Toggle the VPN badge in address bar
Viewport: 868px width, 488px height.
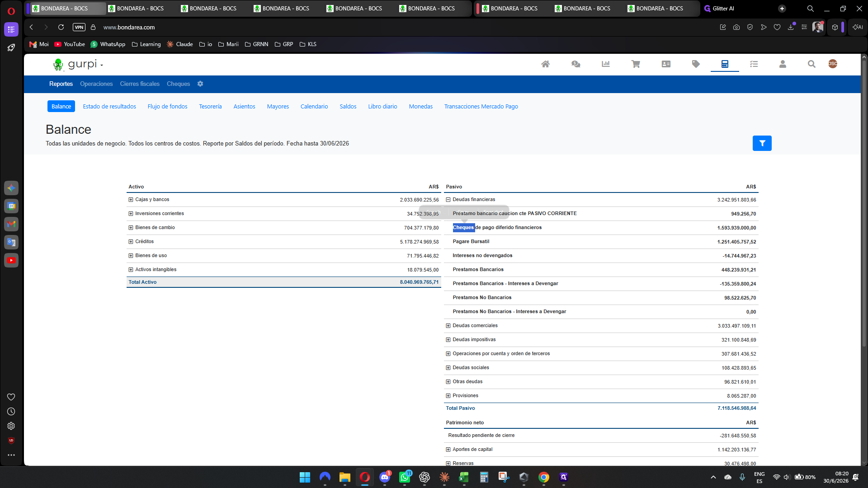(x=79, y=27)
